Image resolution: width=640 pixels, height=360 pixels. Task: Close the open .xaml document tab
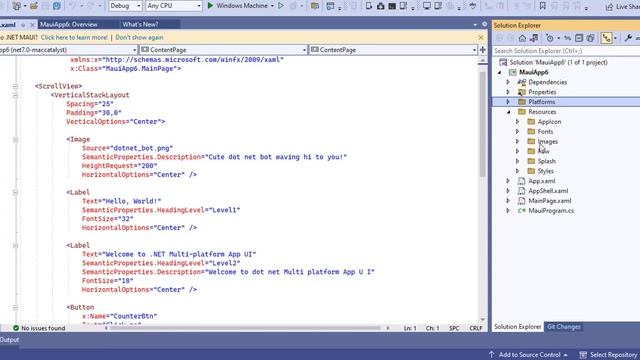pyautogui.click(x=33, y=24)
